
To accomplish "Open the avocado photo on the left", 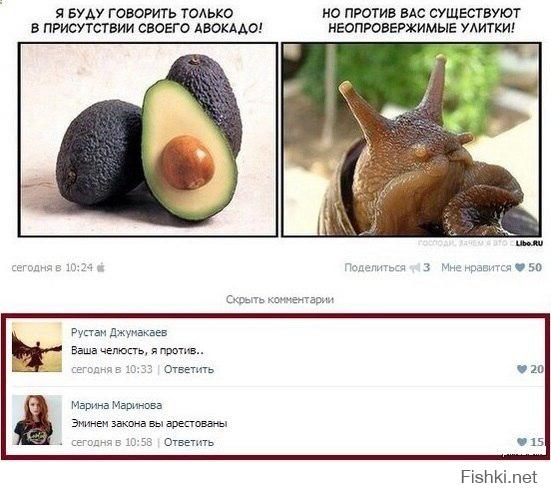I will 148,140.
